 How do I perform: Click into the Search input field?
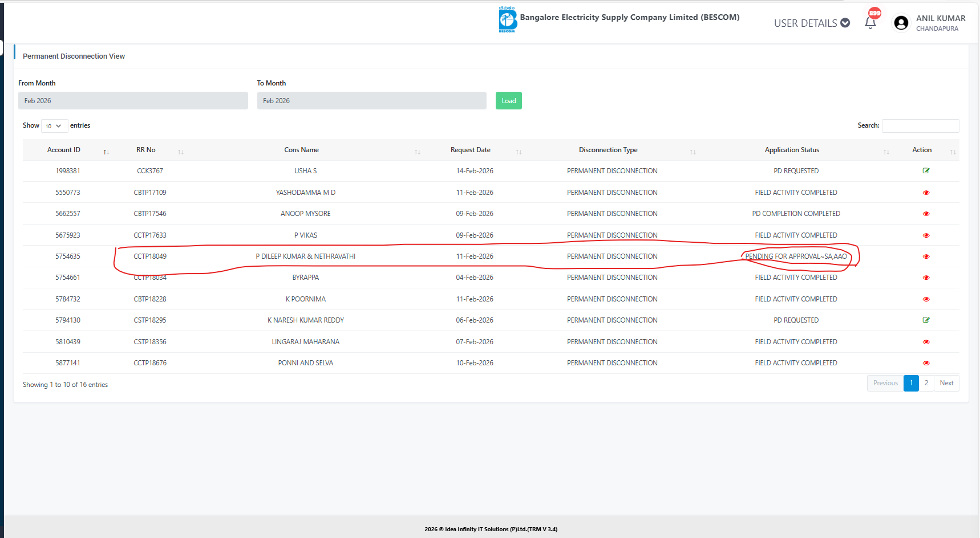920,126
